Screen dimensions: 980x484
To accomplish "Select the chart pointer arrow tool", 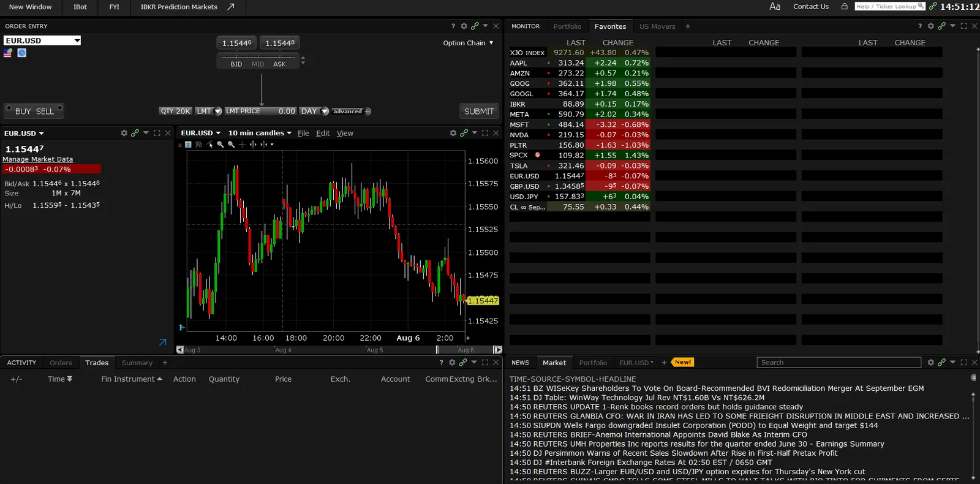I will 209,145.
